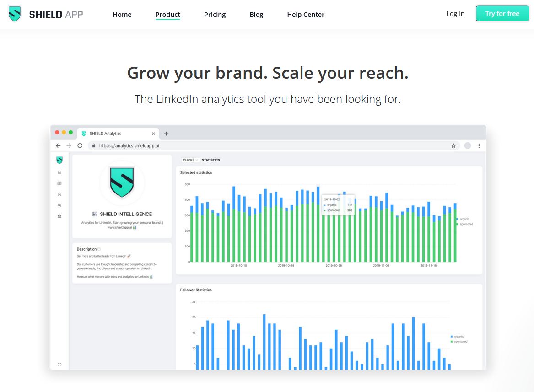This screenshot has height=392, width=534.
Task: Click the small shield logo atop the dashboard sidebar
Action: pyautogui.click(x=59, y=160)
